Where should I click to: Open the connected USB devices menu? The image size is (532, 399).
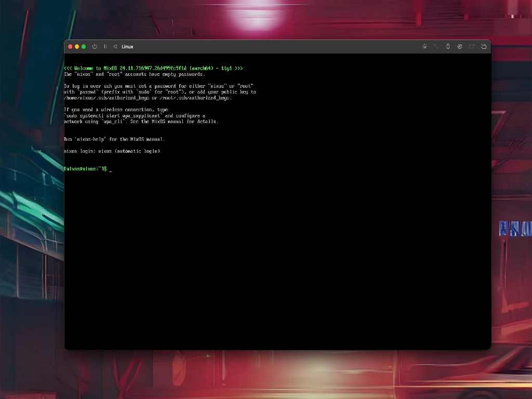[448, 46]
